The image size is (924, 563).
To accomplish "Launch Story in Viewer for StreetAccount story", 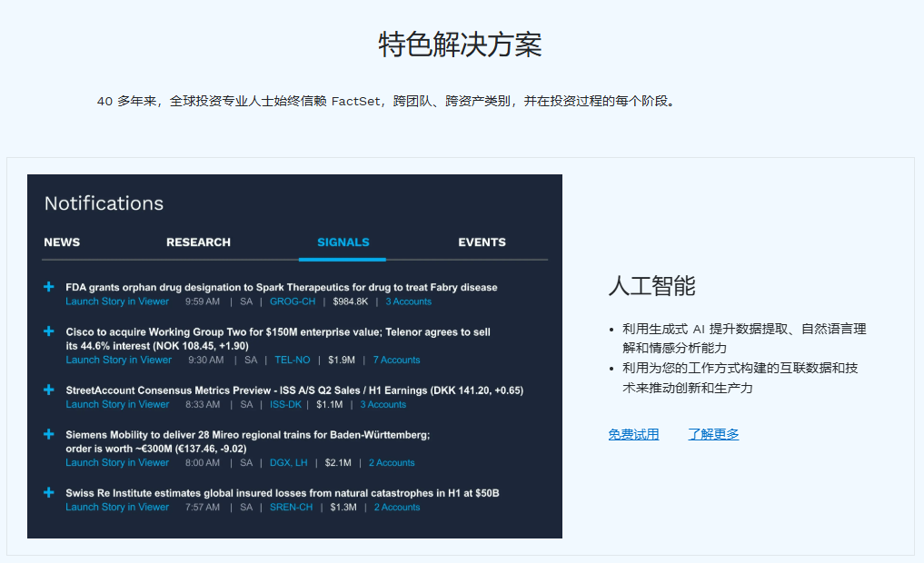I will tap(117, 405).
